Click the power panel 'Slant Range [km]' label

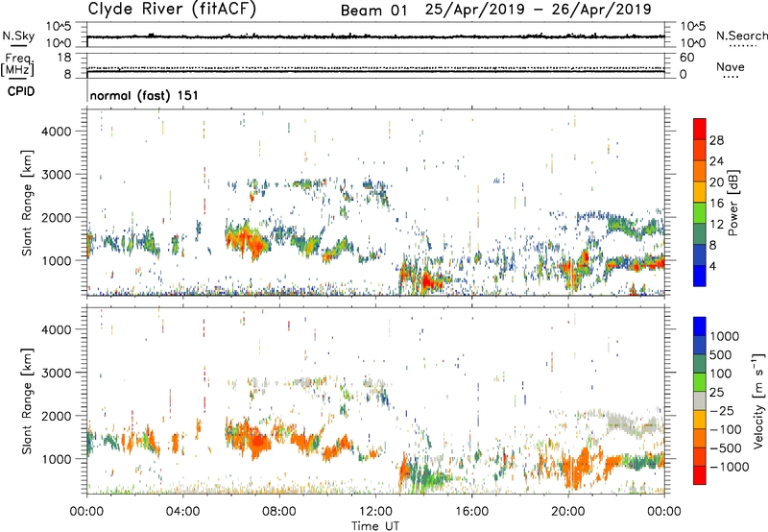pyautogui.click(x=27, y=203)
